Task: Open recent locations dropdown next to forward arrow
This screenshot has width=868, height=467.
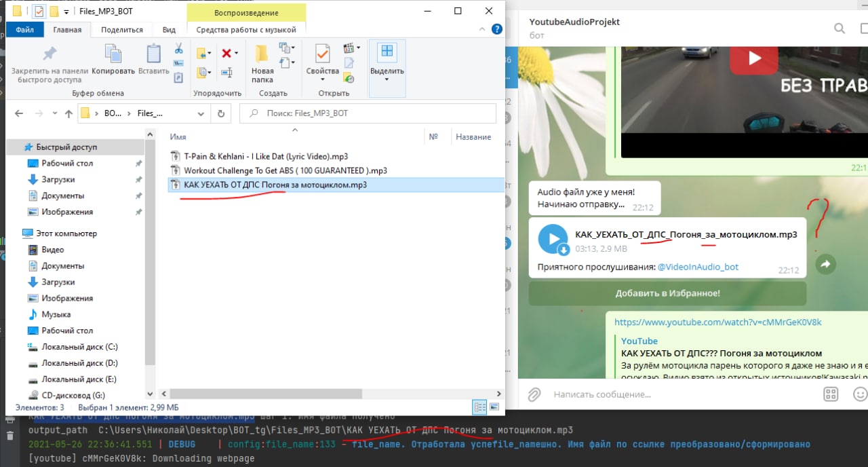Action: (54, 114)
